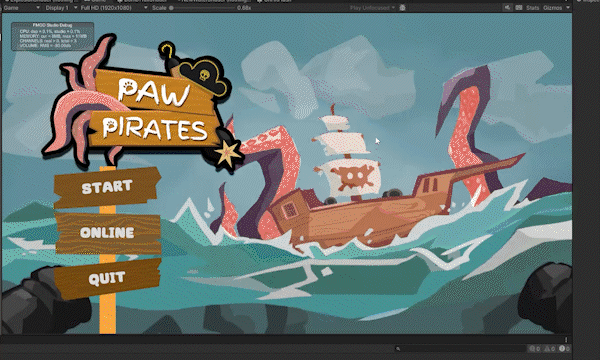This screenshot has height=360, width=600.
Task: Click the console search magnifier icon
Action: click(x=398, y=349)
